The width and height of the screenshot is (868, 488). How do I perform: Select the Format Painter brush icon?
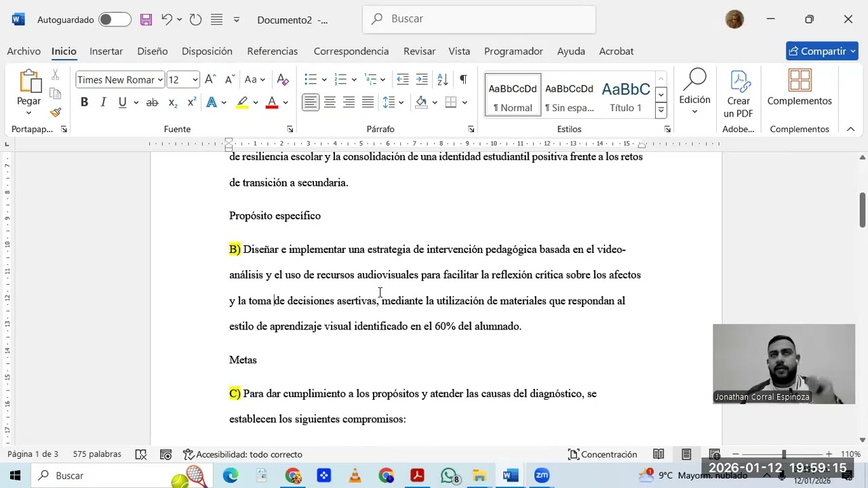tap(56, 112)
